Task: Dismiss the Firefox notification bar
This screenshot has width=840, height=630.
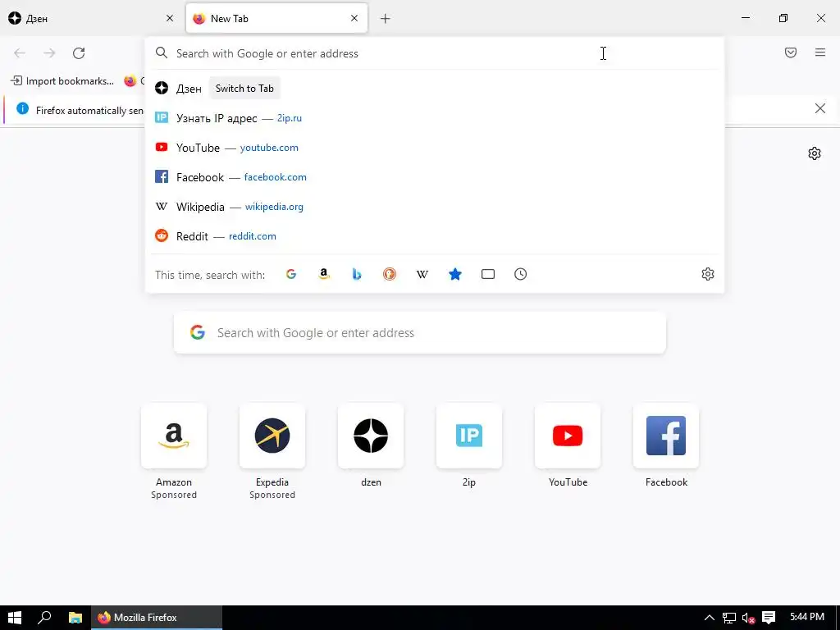Action: tap(820, 109)
